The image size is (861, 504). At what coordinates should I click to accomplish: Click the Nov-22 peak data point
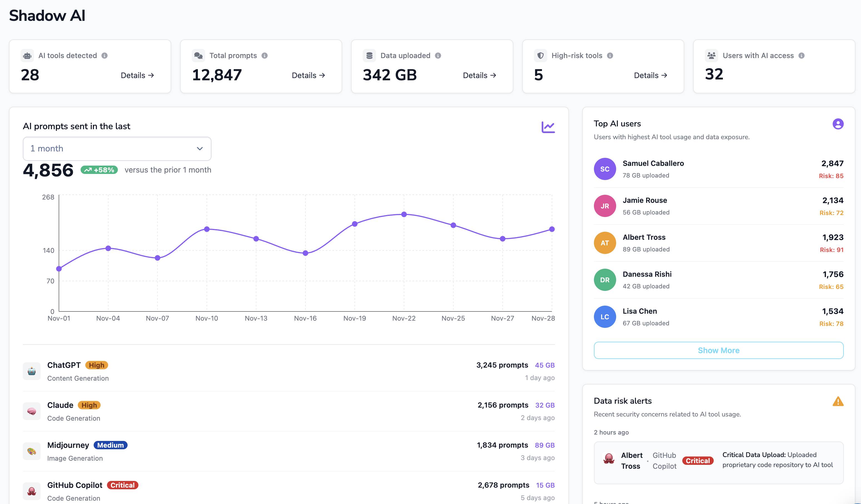click(x=404, y=214)
